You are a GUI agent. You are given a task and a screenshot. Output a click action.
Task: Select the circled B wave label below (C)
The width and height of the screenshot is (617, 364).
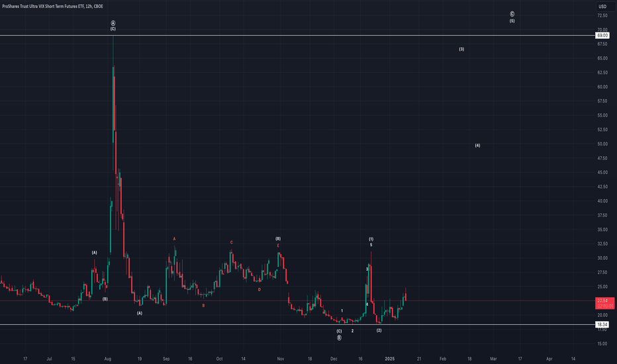(x=339, y=338)
